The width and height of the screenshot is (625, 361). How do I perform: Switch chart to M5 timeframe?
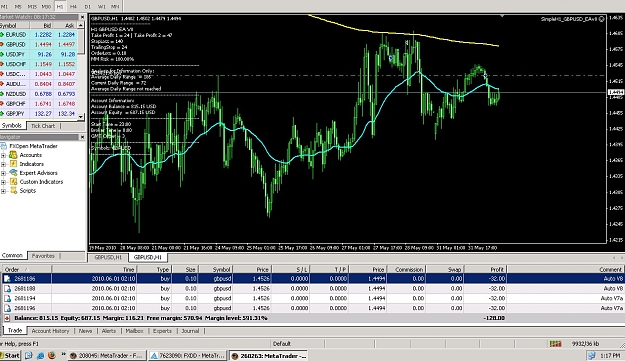(x=18, y=7)
